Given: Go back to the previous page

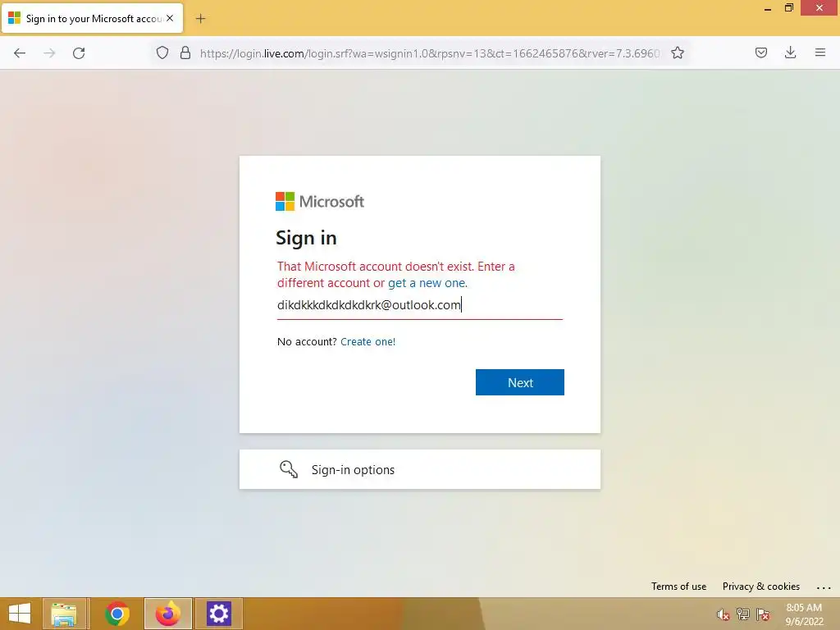Looking at the screenshot, I should pyautogui.click(x=20, y=53).
